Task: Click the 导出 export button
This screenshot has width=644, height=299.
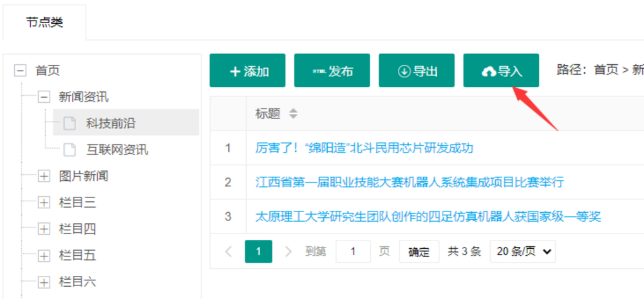Action: click(x=417, y=71)
